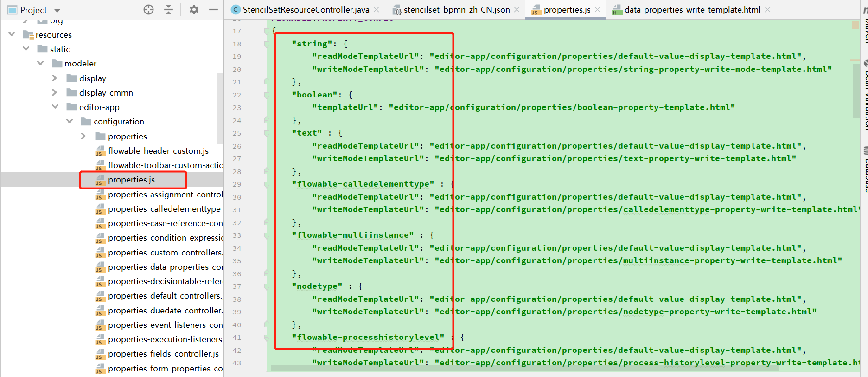Open the Project view dropdown
868x377 pixels.
[x=57, y=10]
